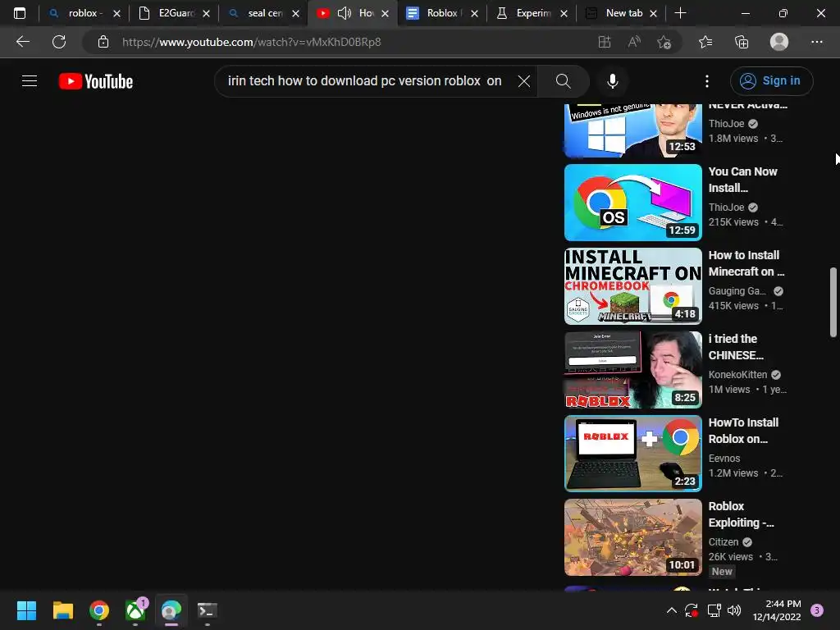Open the Chrome OS install thumbnail
The height and width of the screenshot is (630, 840).
(632, 203)
